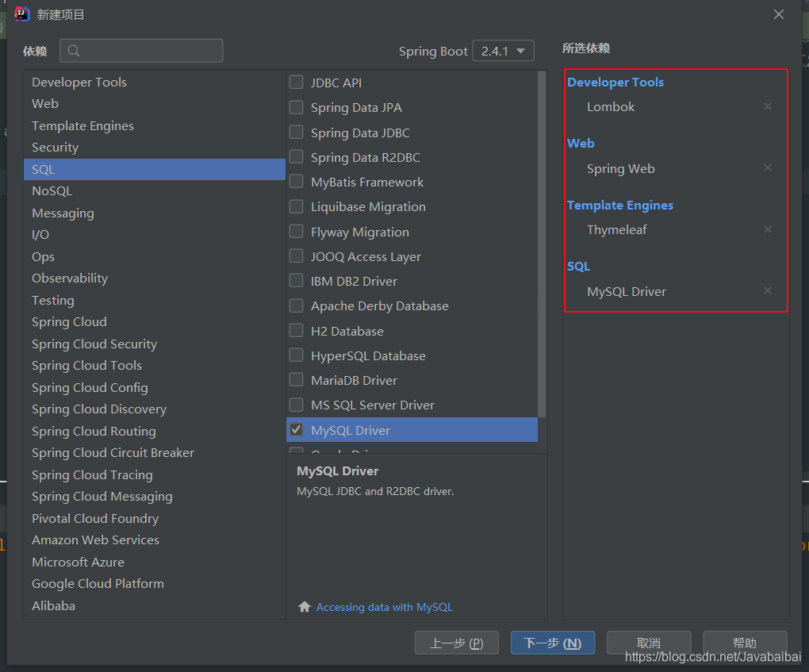The height and width of the screenshot is (672, 809).
Task: Enable MariaDB Driver dependency
Action: click(x=296, y=380)
